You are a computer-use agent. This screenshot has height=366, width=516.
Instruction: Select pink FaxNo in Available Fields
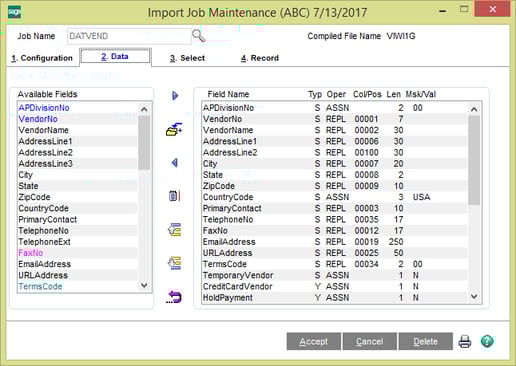coord(78,253)
